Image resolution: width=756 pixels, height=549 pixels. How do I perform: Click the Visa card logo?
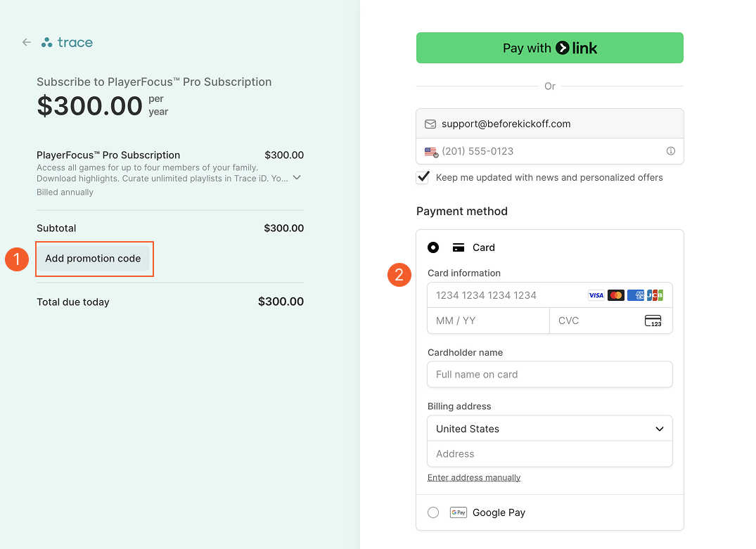pyautogui.click(x=596, y=295)
